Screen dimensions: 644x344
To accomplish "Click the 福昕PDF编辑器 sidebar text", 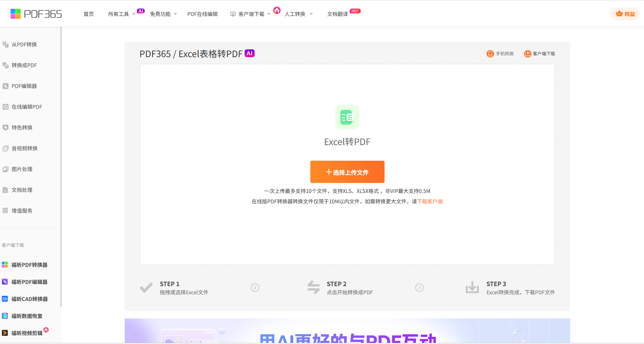I will pos(29,282).
